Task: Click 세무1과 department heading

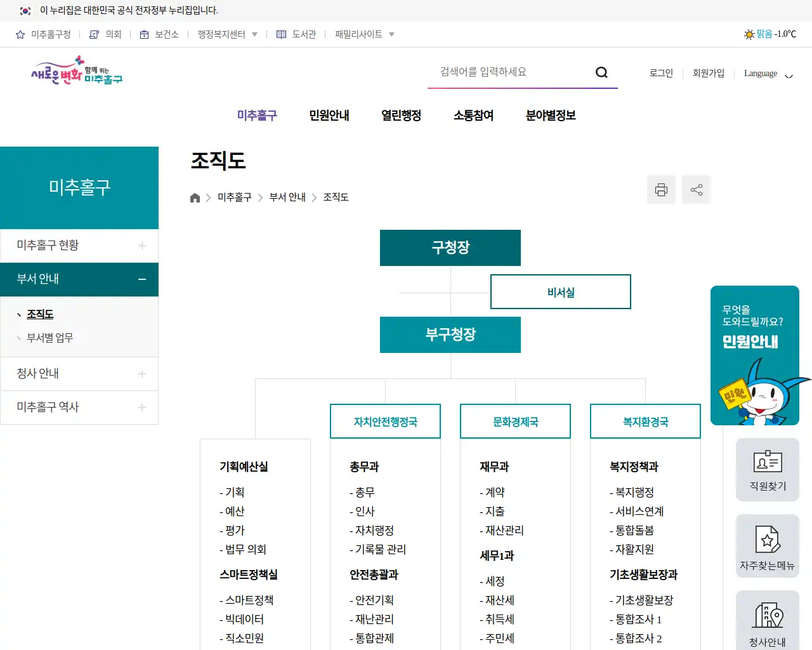Action: click(x=497, y=555)
